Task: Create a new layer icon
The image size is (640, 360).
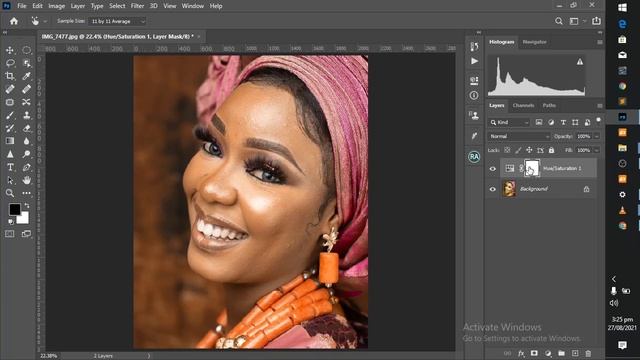Action: [x=575, y=353]
